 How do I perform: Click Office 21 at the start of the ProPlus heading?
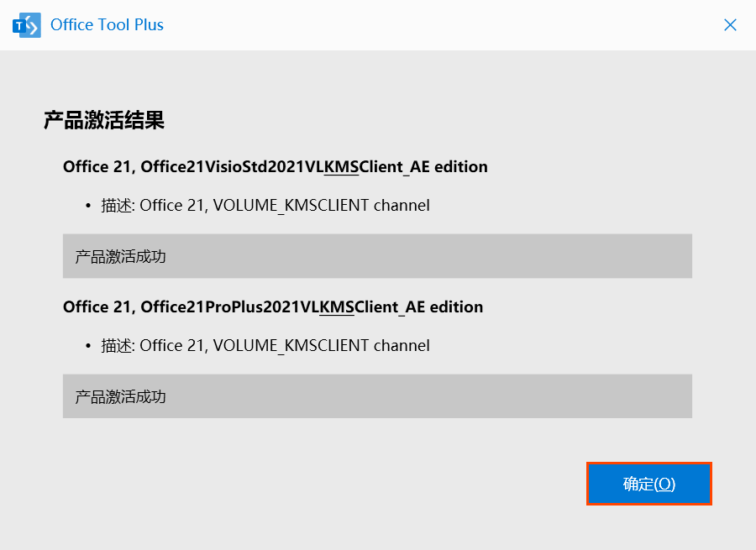(97, 307)
